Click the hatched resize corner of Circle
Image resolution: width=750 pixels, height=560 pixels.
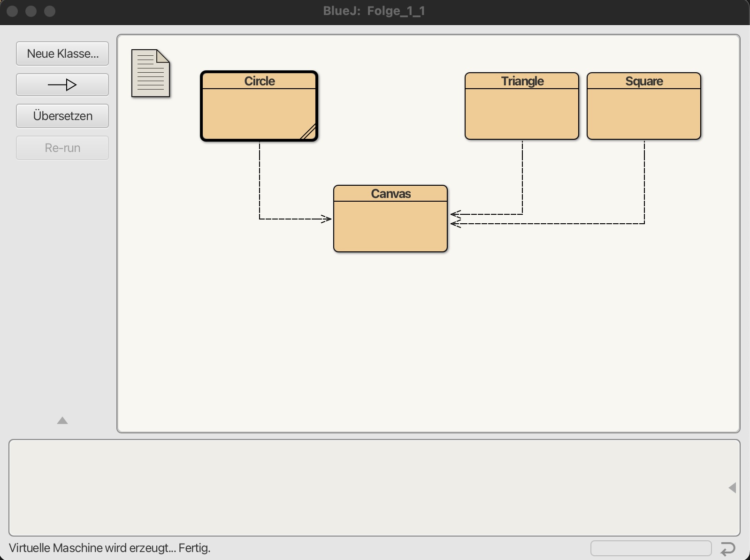[x=309, y=132]
